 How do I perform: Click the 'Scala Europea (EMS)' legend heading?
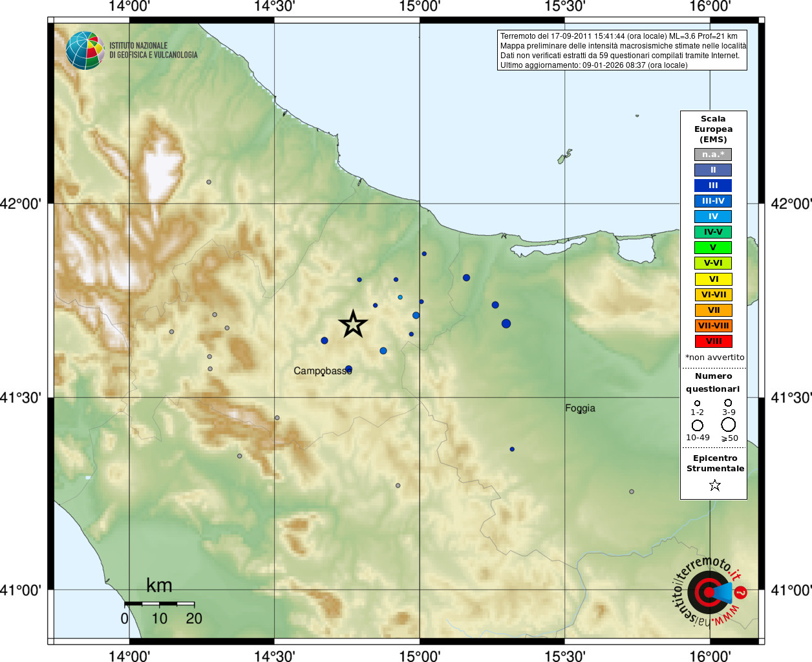click(713, 129)
